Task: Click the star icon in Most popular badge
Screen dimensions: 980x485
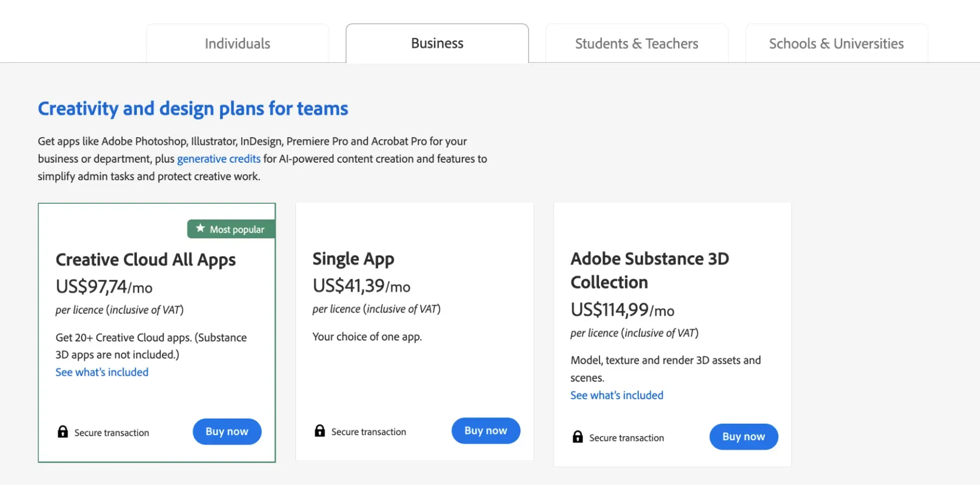Action: tap(200, 228)
